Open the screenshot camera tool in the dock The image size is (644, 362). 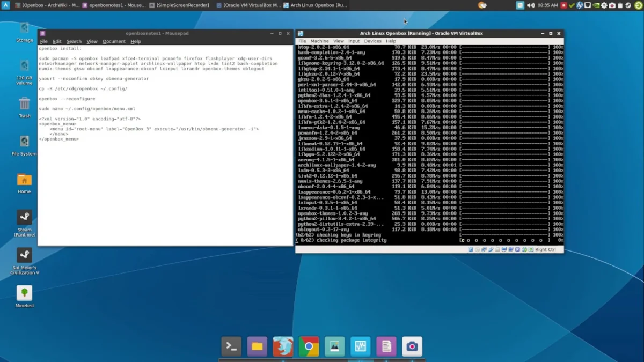412,346
